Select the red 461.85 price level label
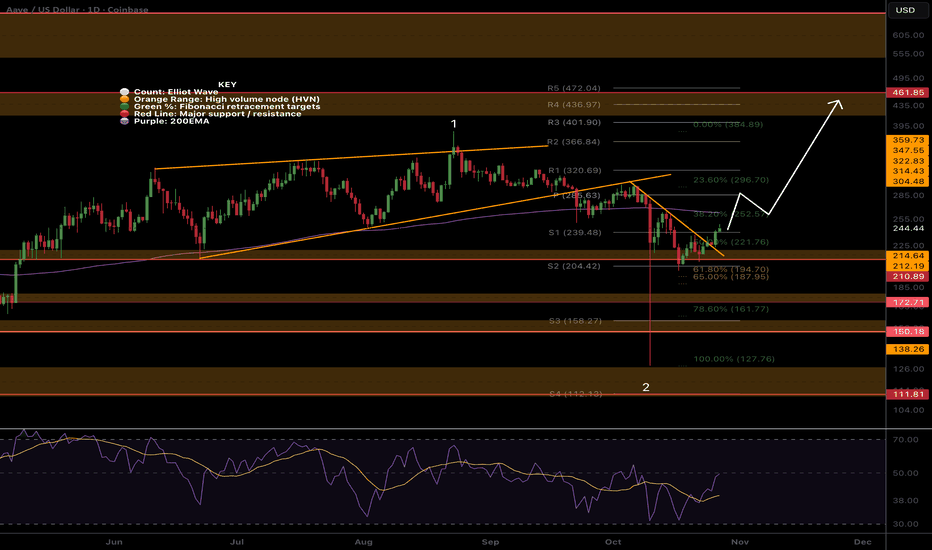This screenshot has height=550, width=932. coord(905,92)
